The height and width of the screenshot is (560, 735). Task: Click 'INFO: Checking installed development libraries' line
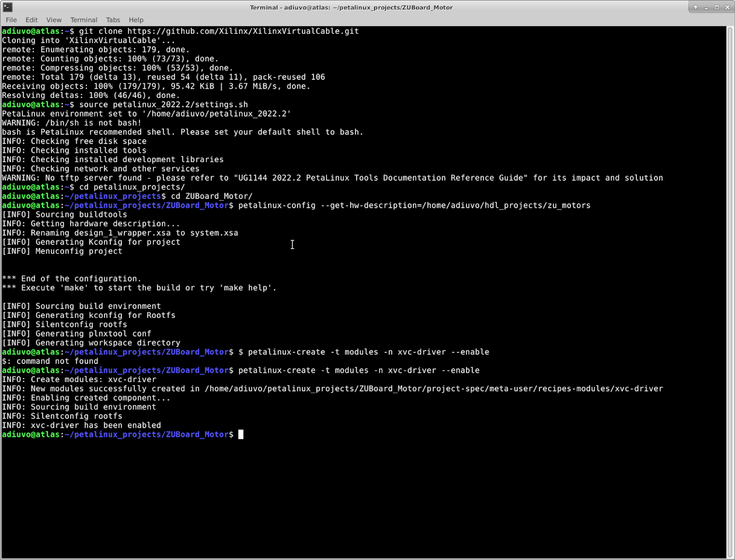[x=113, y=159]
